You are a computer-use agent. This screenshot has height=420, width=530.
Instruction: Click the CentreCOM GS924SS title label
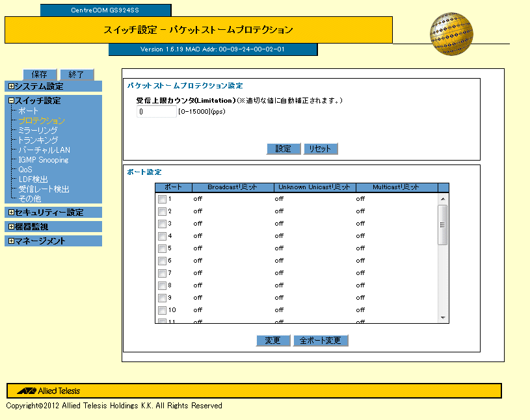pos(105,10)
